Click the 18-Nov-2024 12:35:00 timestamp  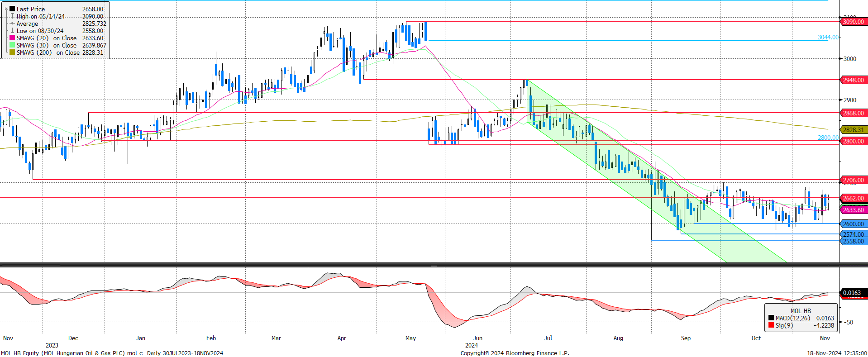tap(837, 353)
